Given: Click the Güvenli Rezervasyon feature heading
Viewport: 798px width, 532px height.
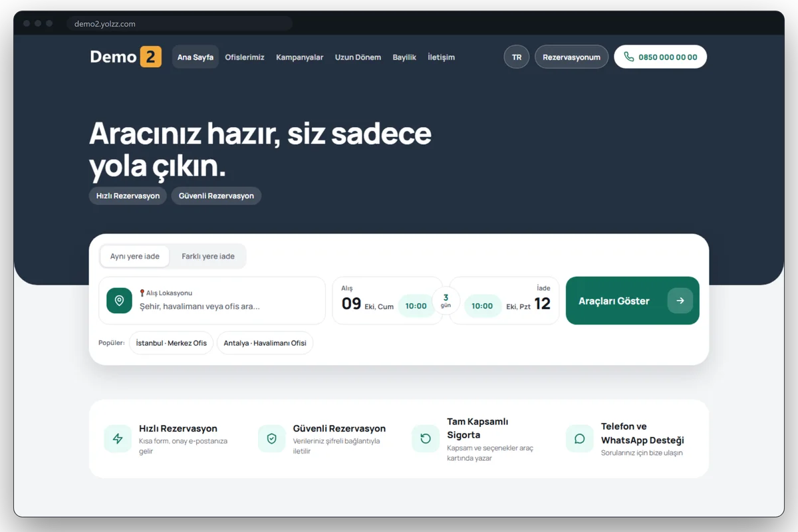Looking at the screenshot, I should click(x=339, y=428).
